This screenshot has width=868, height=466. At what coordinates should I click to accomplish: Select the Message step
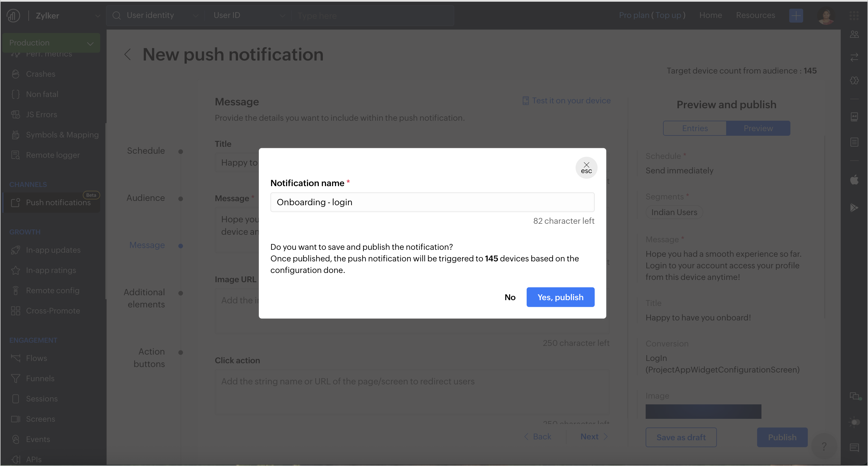pos(147,245)
